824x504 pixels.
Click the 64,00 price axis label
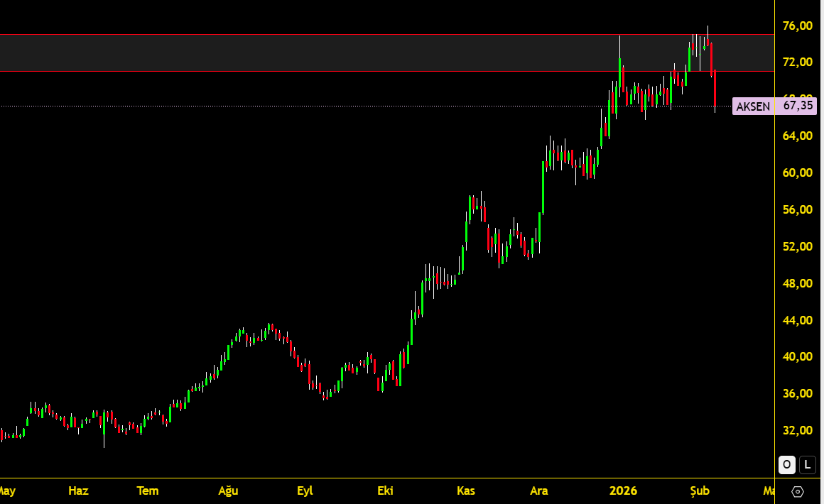pos(797,136)
